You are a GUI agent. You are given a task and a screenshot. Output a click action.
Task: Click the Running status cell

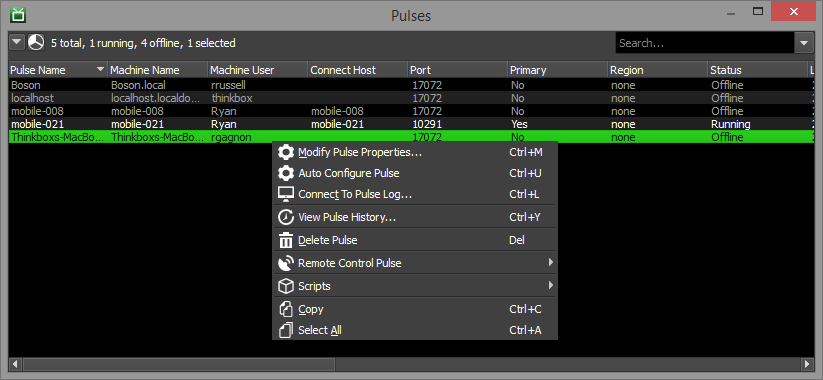point(758,124)
